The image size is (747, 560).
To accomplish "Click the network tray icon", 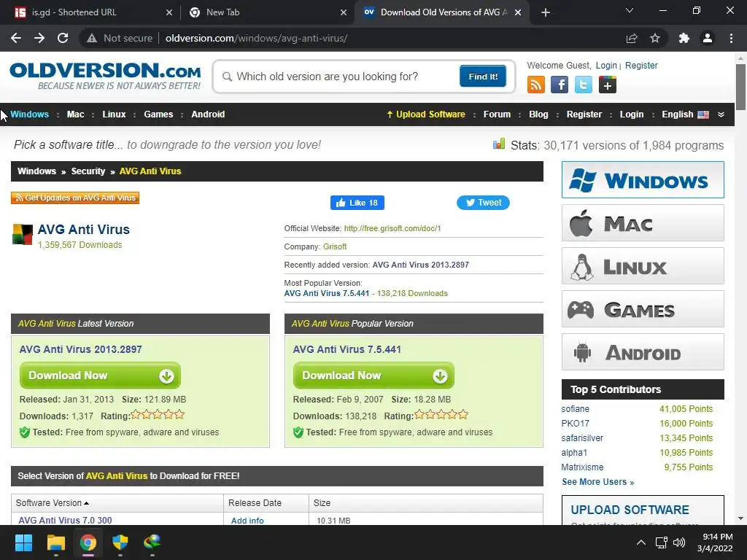I will point(661,542).
